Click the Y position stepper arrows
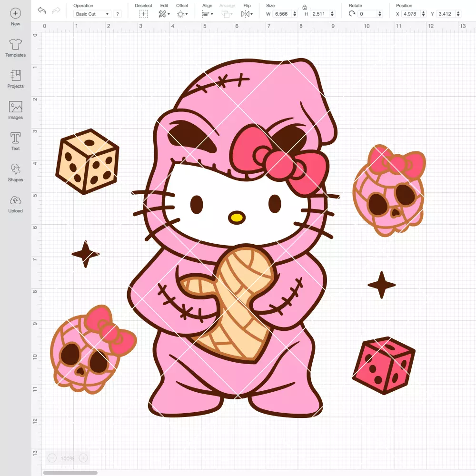The height and width of the screenshot is (476, 476). pos(458,14)
